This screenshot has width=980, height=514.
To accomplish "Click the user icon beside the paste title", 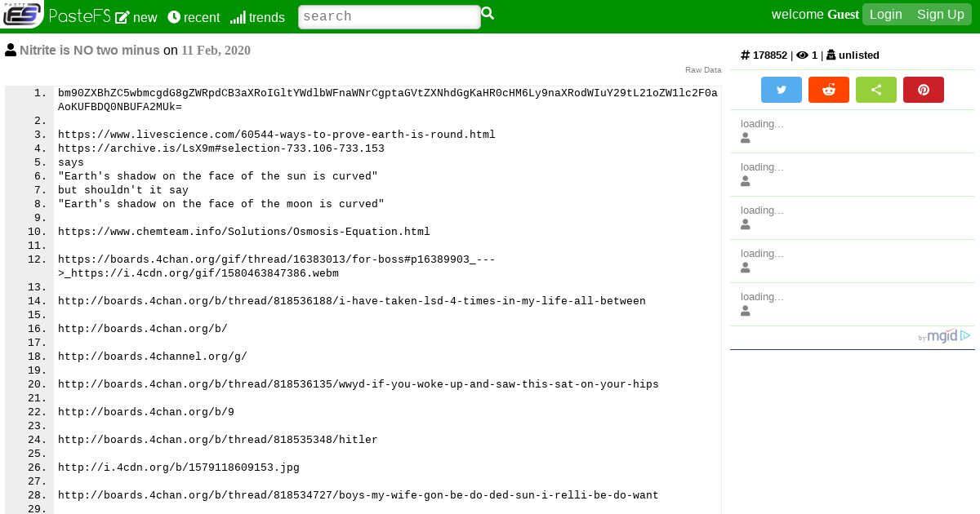I will pyautogui.click(x=11, y=50).
